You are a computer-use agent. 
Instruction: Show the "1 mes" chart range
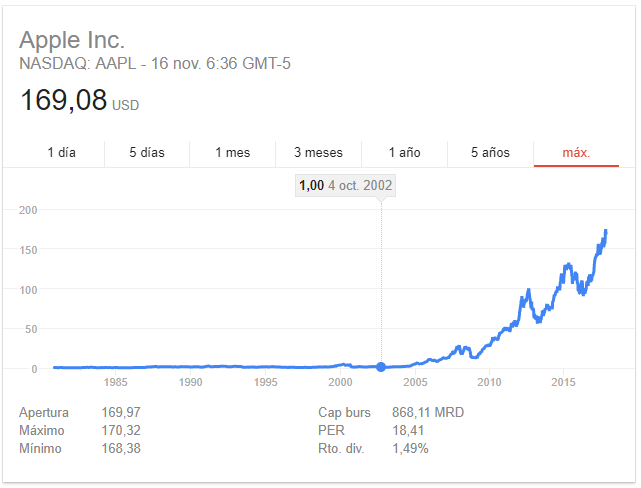[x=232, y=153]
